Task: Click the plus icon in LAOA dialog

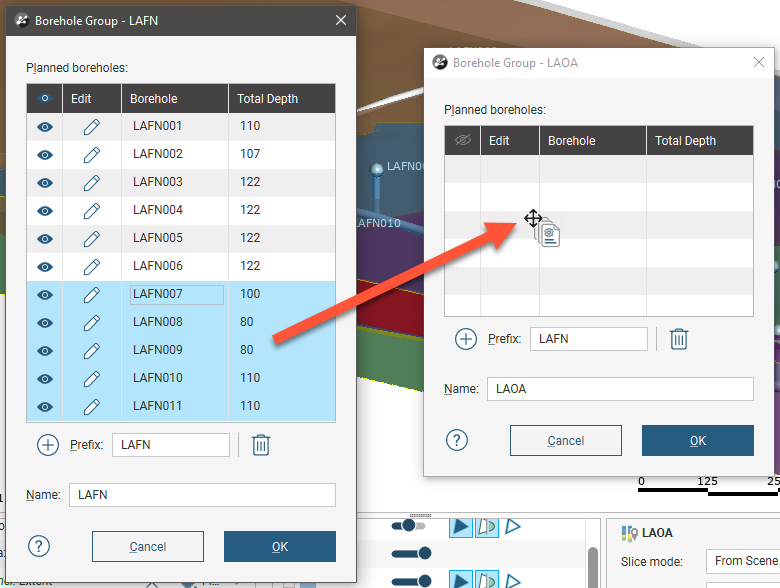Action: pyautogui.click(x=466, y=339)
